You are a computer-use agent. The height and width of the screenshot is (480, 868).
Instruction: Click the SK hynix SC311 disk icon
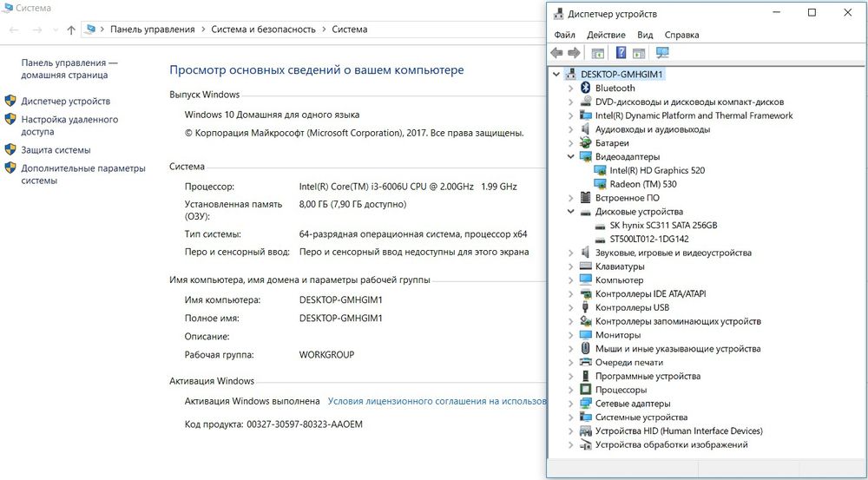tap(600, 226)
